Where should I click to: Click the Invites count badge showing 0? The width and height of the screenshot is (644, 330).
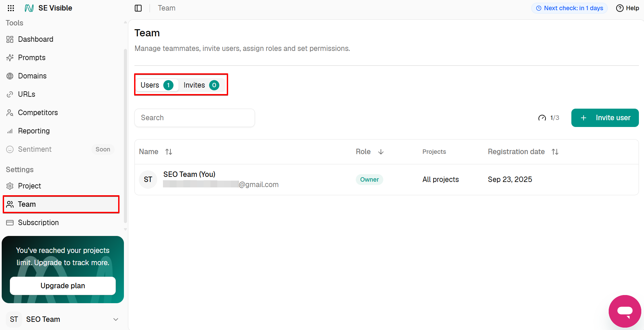tap(214, 85)
